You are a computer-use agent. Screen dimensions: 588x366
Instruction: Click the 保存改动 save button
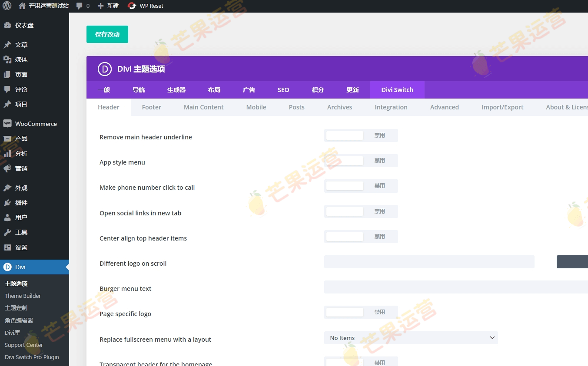[x=107, y=34]
